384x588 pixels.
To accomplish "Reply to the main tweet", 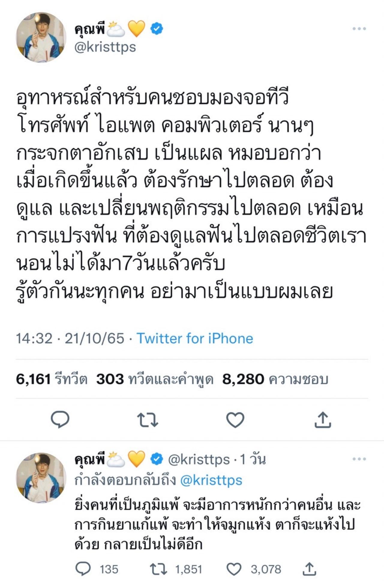I will coord(60,419).
